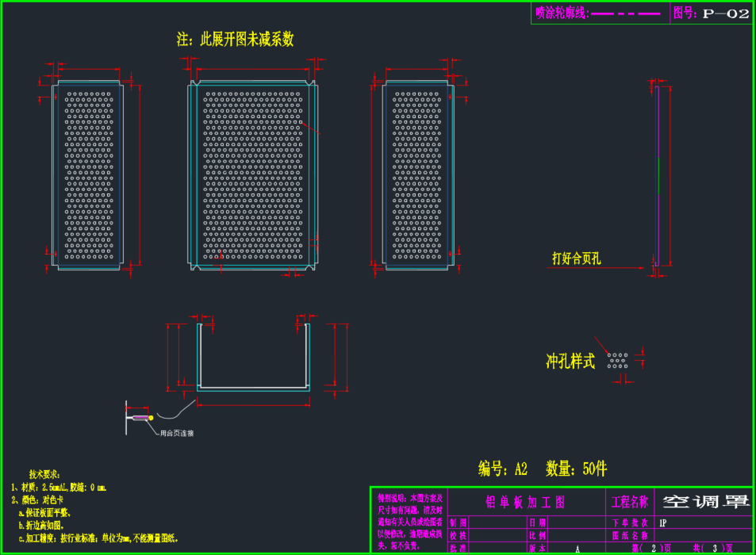
Task: Click the drawing number P-02 text
Action: tap(725, 13)
